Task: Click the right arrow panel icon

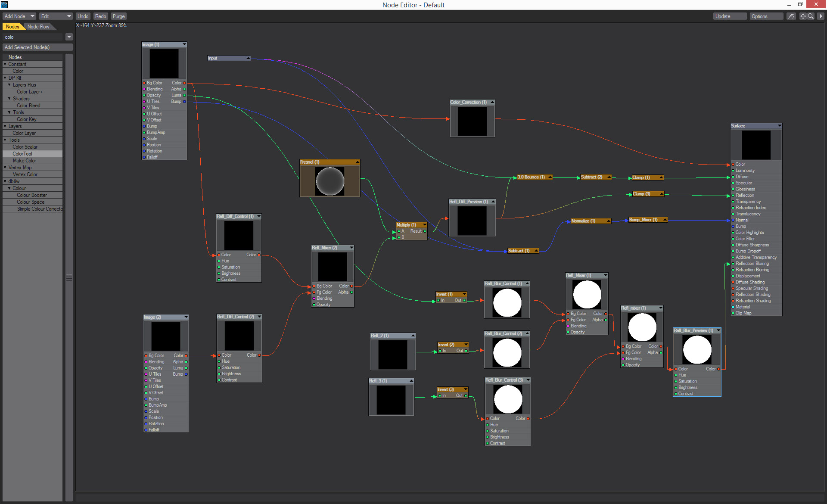Action: (821, 16)
